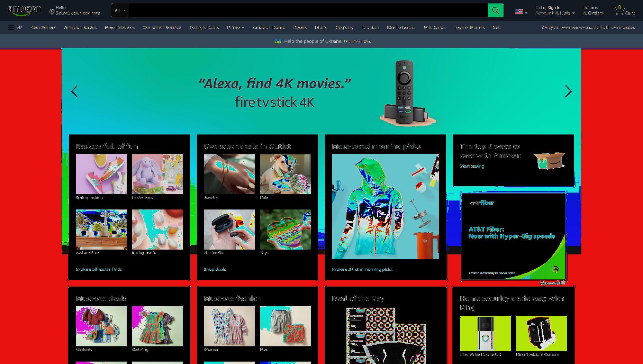Open the shopping cart icon

[x=624, y=10]
